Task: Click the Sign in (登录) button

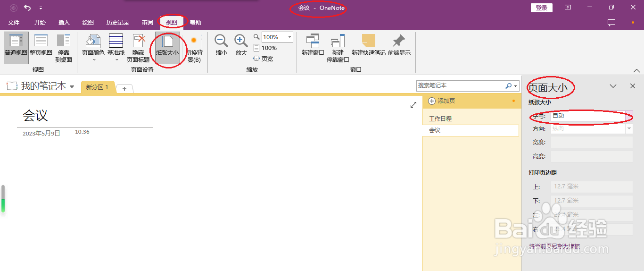Action: pyautogui.click(x=541, y=8)
